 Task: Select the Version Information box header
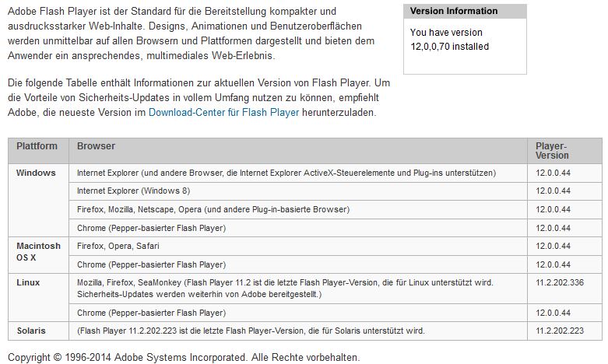[x=465, y=11]
